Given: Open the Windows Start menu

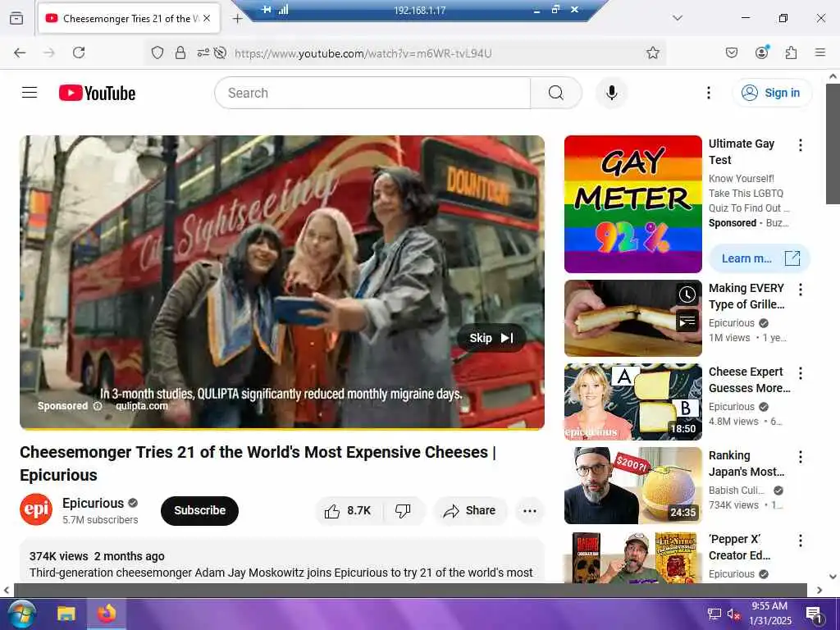Looking at the screenshot, I should [22, 614].
